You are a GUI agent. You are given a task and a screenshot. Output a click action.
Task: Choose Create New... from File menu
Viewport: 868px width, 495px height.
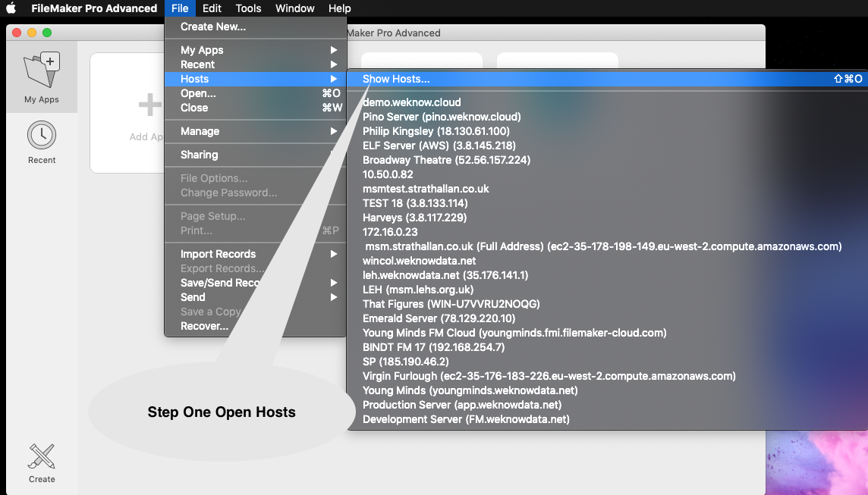coord(256,27)
